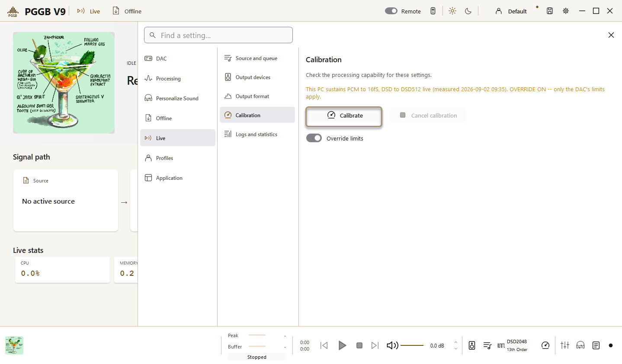622x364 pixels.
Task: Close the settings panel with the X
Action: click(611, 35)
